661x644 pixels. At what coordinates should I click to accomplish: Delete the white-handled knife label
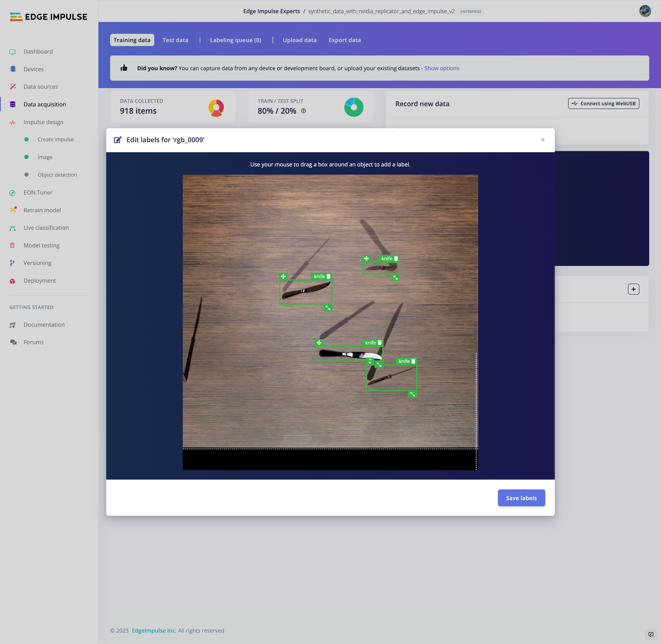click(x=379, y=343)
